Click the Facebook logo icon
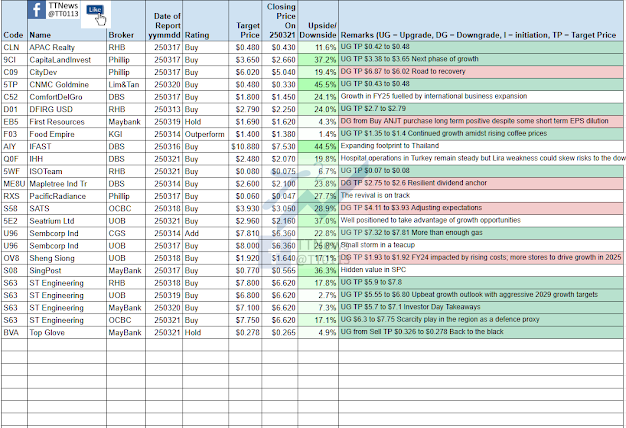 (x=36, y=10)
